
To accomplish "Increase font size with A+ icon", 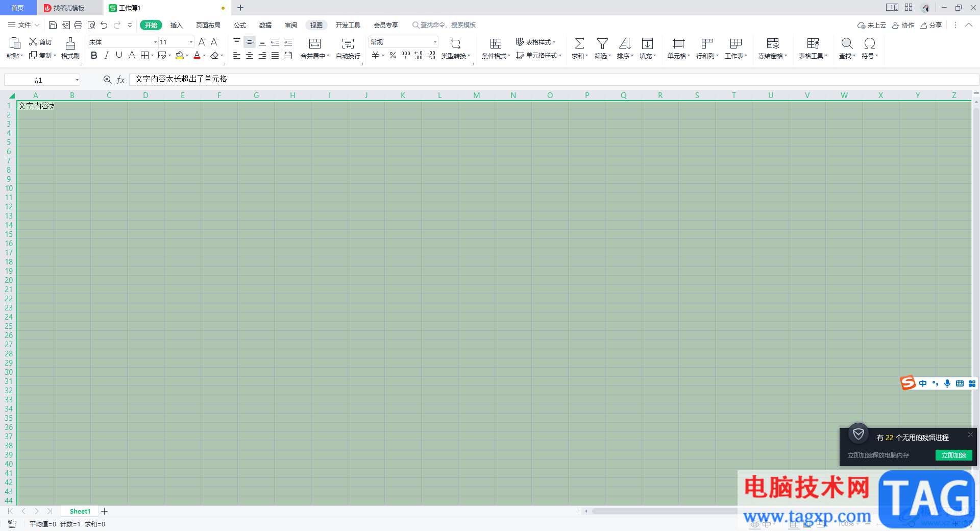I will (x=203, y=42).
